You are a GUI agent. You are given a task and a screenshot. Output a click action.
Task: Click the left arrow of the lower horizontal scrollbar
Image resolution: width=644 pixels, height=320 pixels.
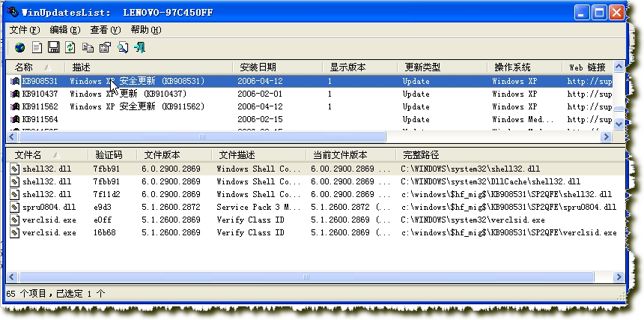(x=12, y=277)
